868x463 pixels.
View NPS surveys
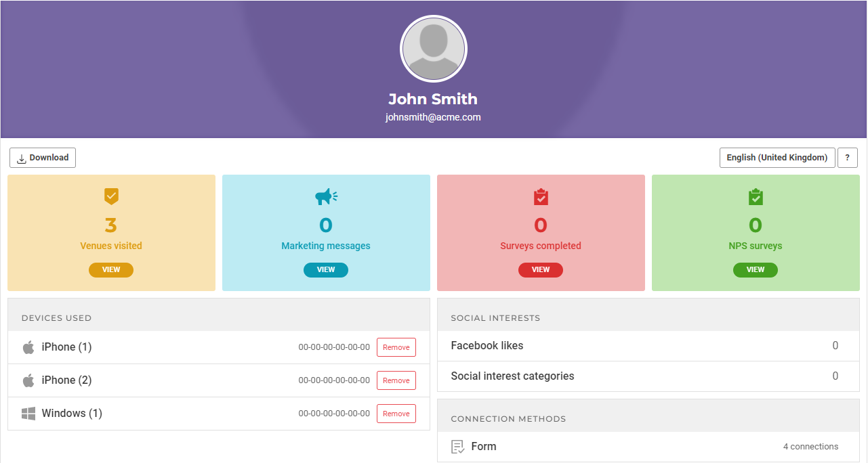[756, 269]
